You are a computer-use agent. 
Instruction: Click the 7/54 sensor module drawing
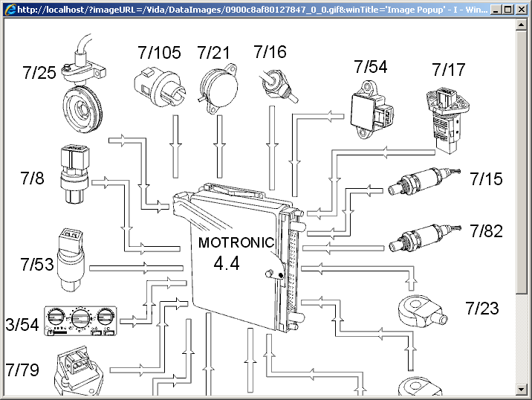coord(372,109)
